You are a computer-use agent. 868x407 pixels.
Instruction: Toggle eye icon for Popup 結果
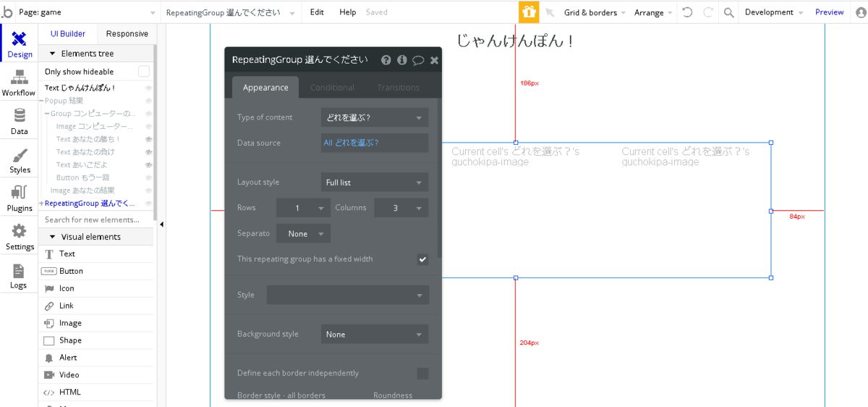click(x=148, y=101)
